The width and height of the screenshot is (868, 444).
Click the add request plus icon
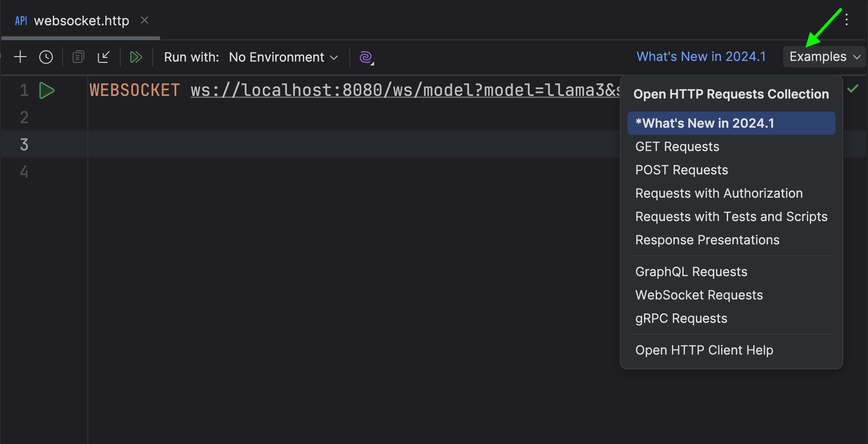[x=20, y=57]
